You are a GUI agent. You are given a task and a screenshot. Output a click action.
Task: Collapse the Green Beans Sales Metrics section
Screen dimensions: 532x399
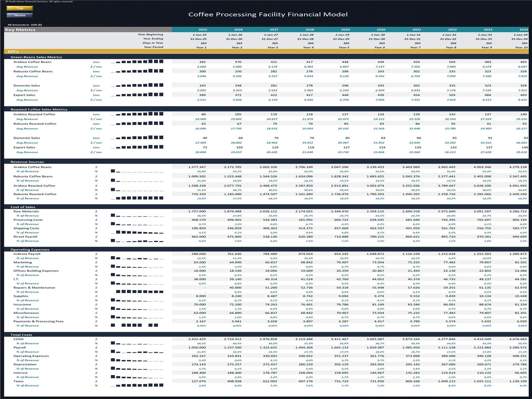(37, 57)
